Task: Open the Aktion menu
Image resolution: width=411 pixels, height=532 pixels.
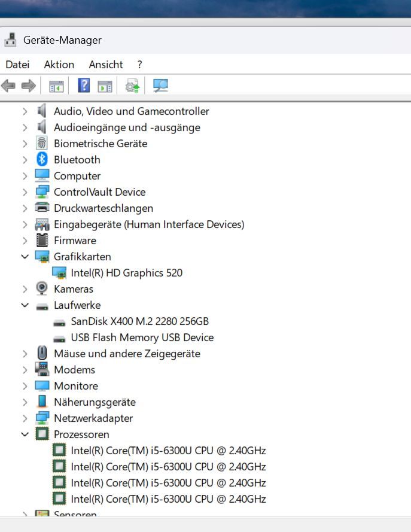Action: pyautogui.click(x=59, y=65)
